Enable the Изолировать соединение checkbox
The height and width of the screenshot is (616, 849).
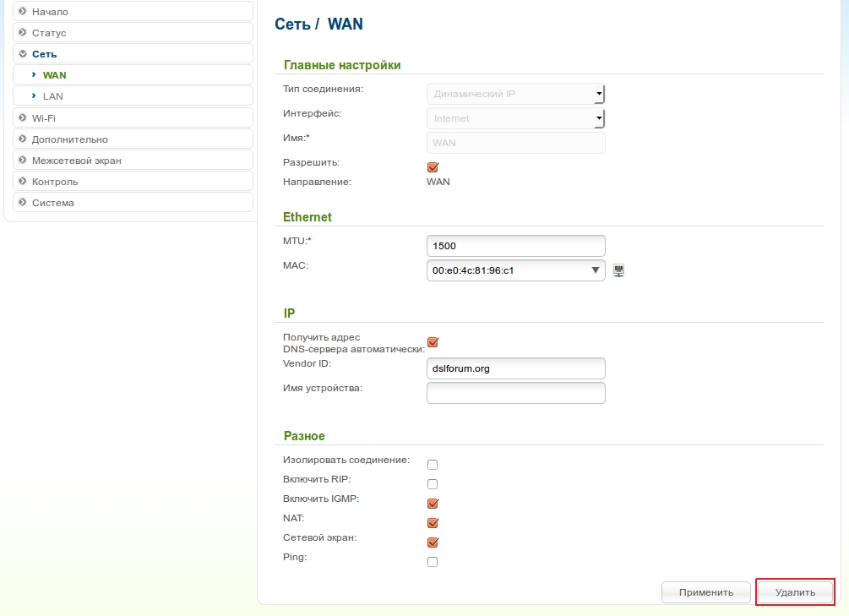click(433, 465)
